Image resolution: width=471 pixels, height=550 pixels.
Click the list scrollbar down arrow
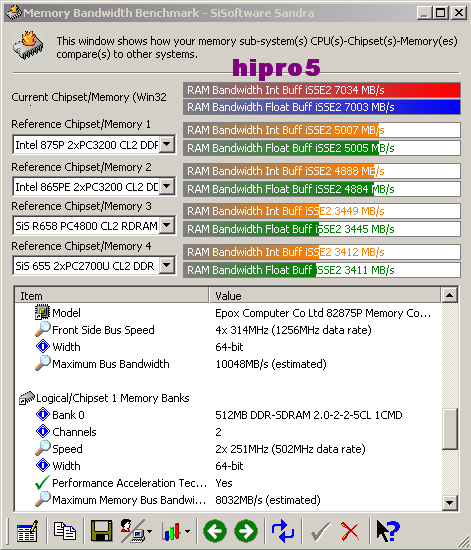(x=450, y=502)
